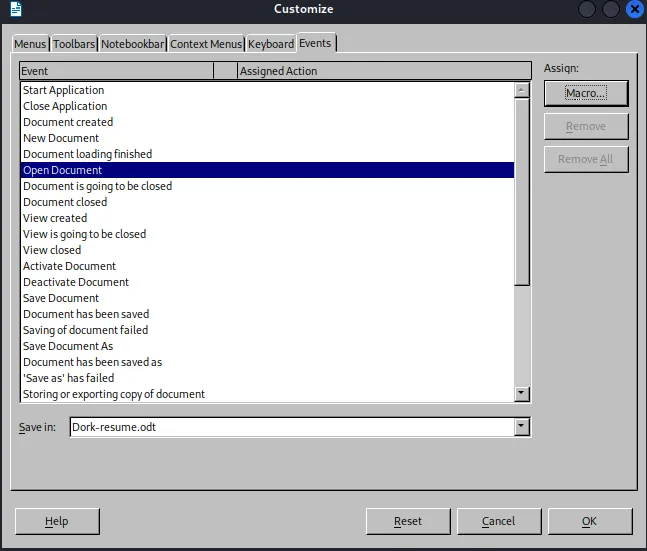
Task: Choose the Document closed event
Action: click(65, 202)
